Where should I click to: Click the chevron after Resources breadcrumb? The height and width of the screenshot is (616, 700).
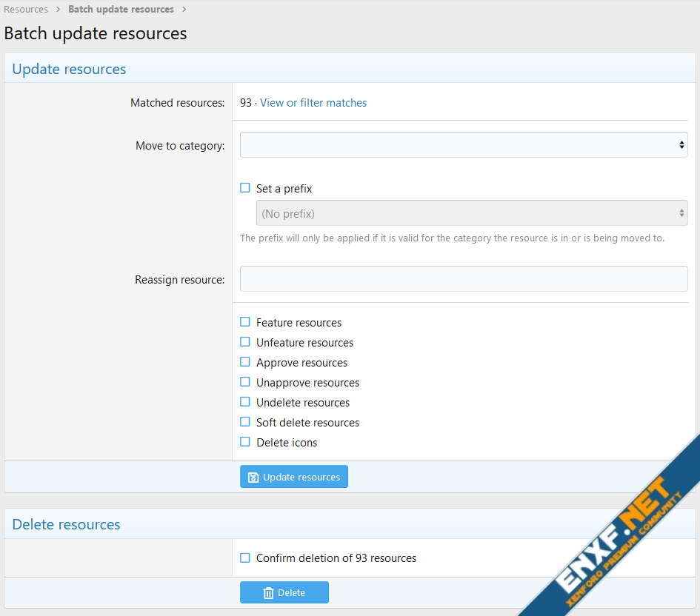coord(58,10)
